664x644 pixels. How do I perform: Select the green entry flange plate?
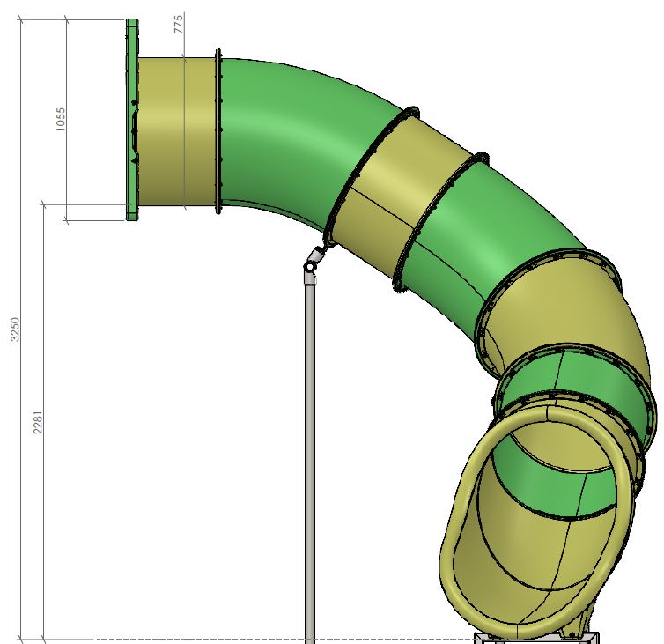[132, 120]
